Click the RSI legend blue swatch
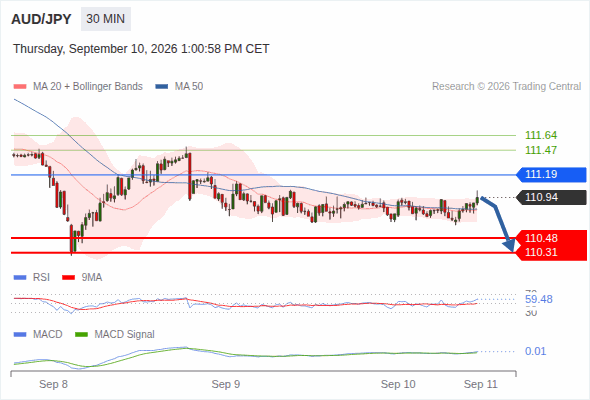The width and height of the screenshot is (590, 400). (20, 278)
